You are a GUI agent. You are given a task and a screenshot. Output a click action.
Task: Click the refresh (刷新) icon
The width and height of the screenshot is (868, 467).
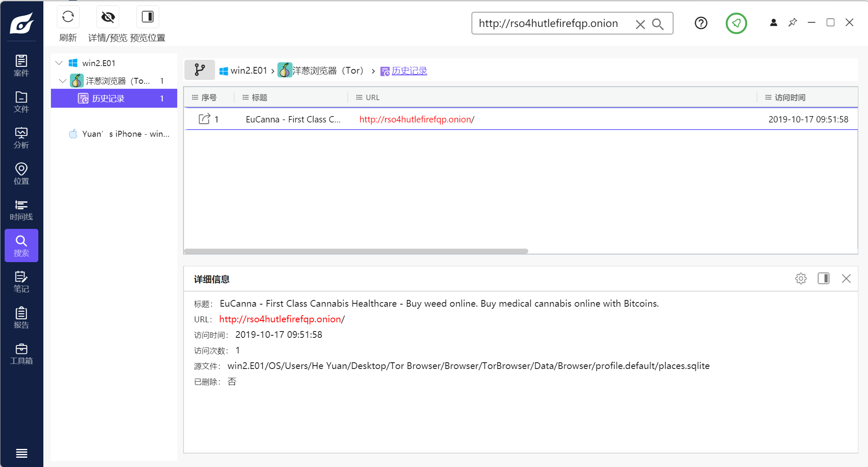click(68, 17)
